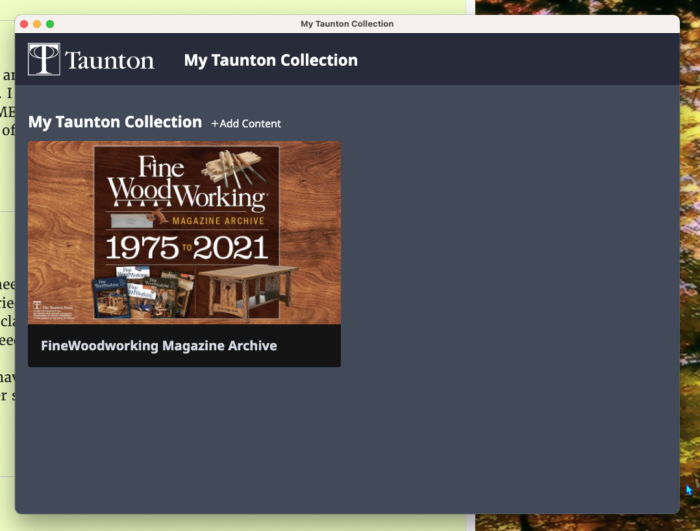Viewport: 700px width, 531px height.
Task: Click the FineWoodworking Magazine Archive title label
Action: [159, 346]
